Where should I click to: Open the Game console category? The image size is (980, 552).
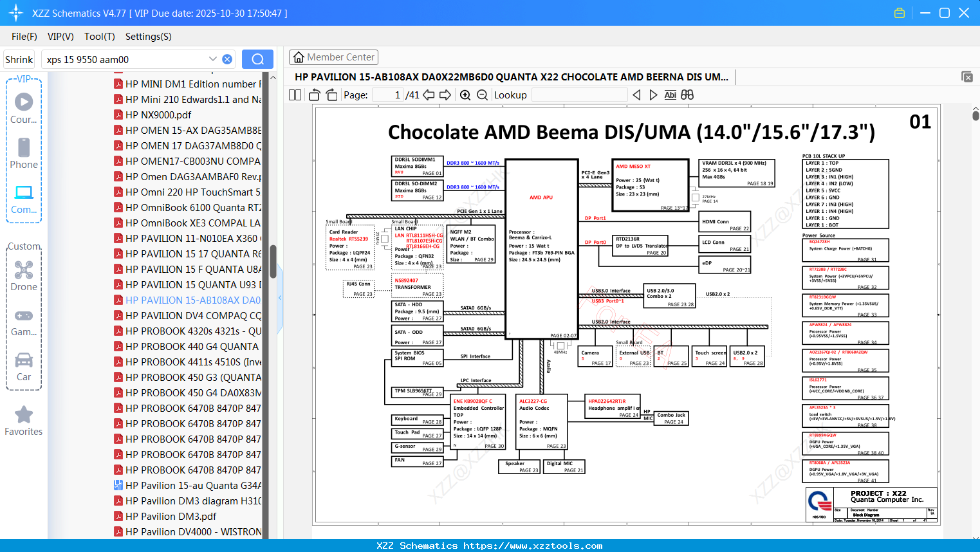click(x=24, y=322)
